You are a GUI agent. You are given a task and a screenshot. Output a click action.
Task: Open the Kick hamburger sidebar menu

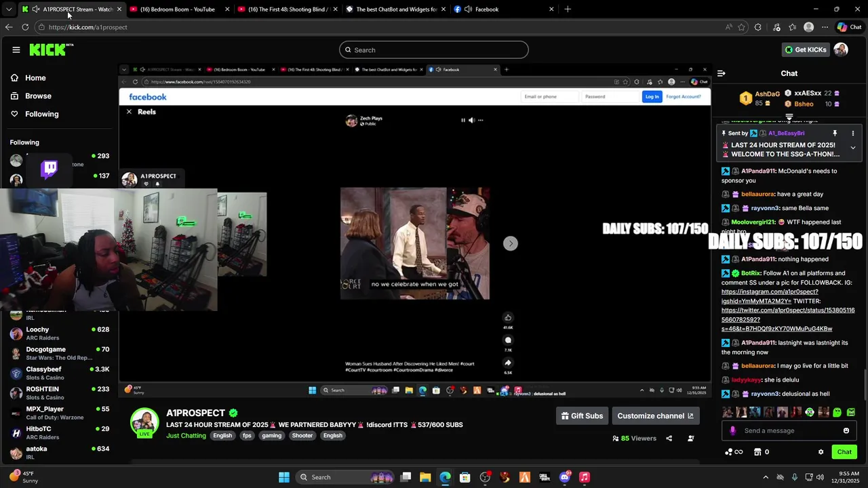point(16,49)
